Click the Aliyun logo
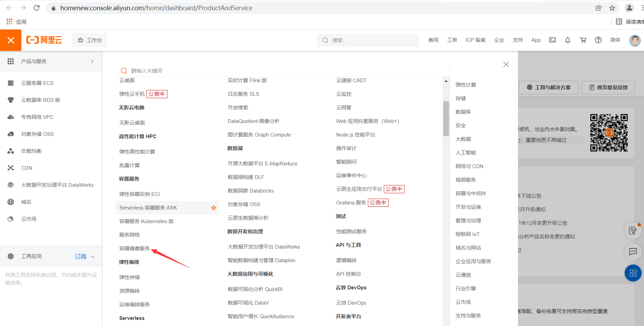The width and height of the screenshot is (644, 326). coord(44,40)
